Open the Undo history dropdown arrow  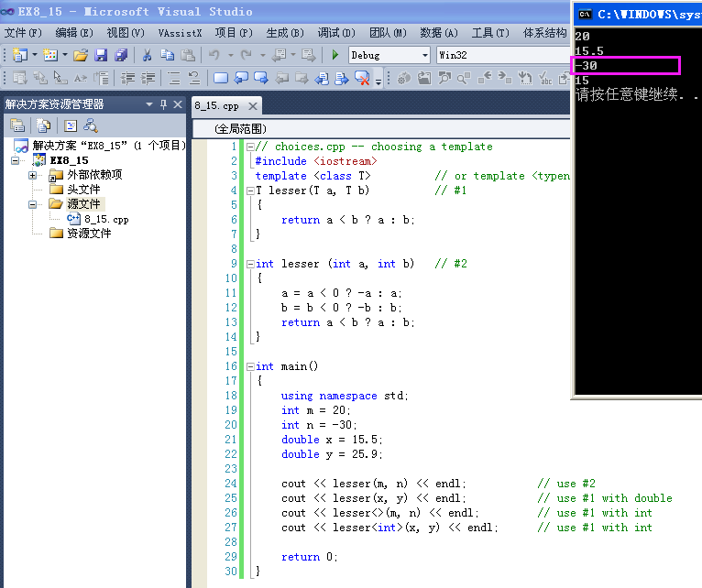point(231,55)
